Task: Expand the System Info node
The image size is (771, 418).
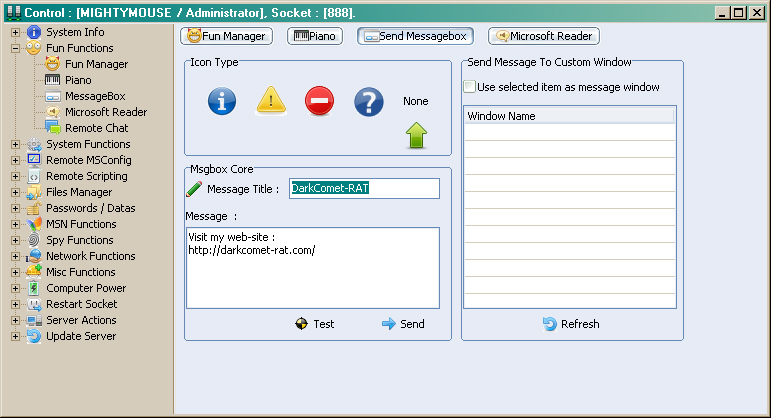Action: pyautogui.click(x=15, y=32)
